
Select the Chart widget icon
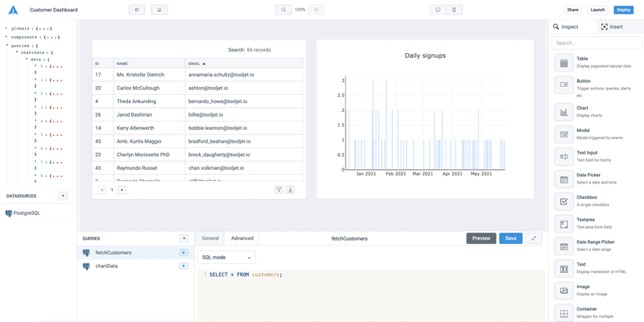563,112
